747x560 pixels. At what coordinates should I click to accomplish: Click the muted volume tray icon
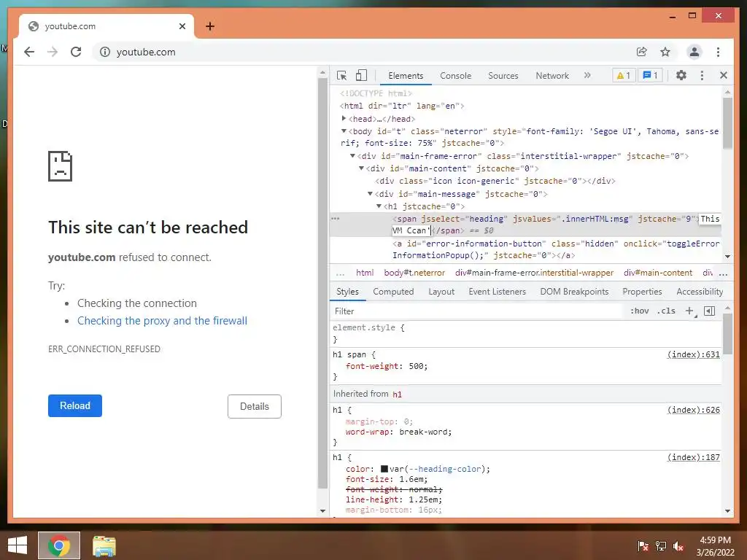[678, 546]
